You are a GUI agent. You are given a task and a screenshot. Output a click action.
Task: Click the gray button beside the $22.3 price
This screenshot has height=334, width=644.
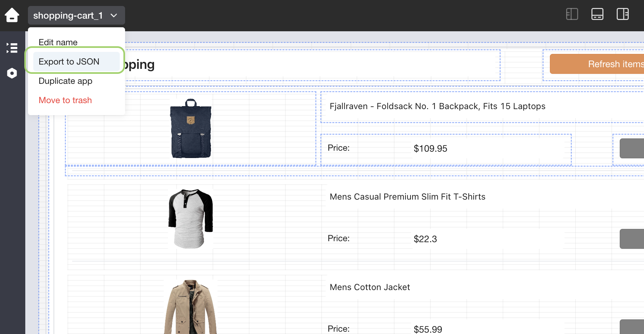coord(631,239)
